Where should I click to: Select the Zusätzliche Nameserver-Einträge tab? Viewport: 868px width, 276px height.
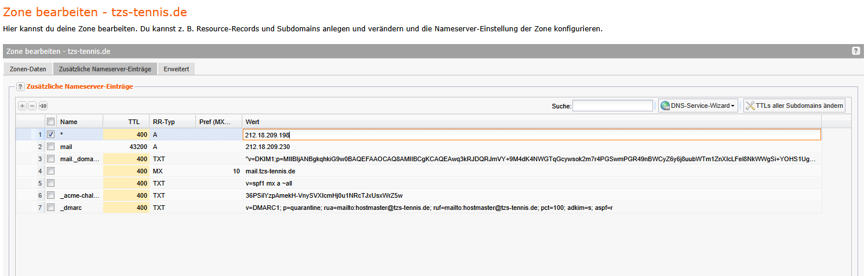pyautogui.click(x=105, y=69)
